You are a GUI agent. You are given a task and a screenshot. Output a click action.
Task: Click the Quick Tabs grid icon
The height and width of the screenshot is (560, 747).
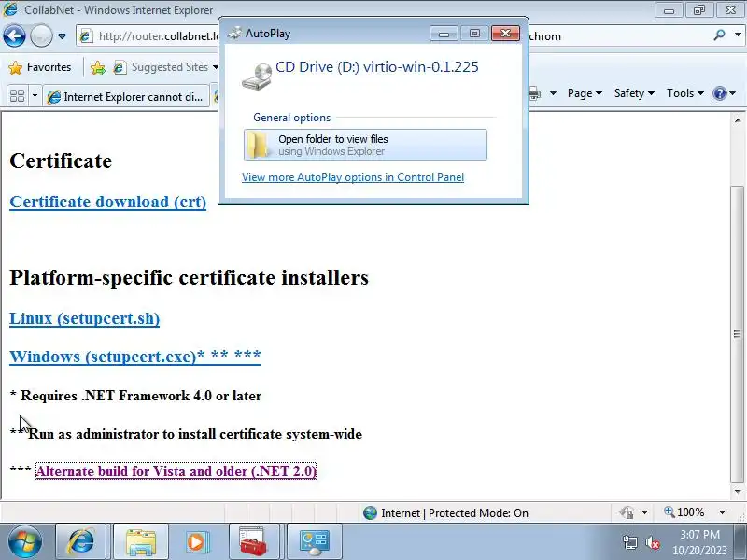[x=17, y=96]
